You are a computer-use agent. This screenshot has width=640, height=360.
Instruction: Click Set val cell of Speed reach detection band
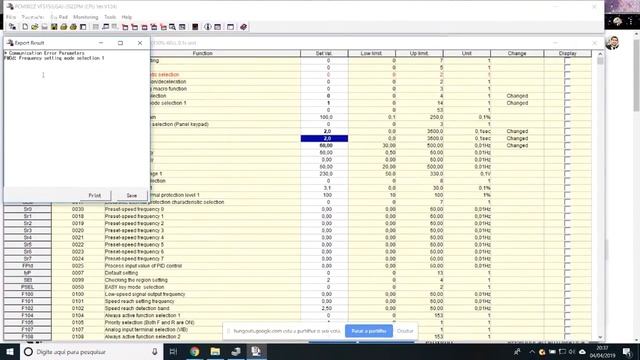pyautogui.click(x=324, y=309)
